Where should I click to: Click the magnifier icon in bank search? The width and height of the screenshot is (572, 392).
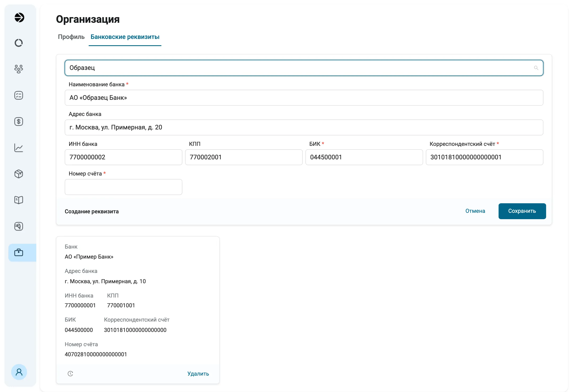coord(536,68)
